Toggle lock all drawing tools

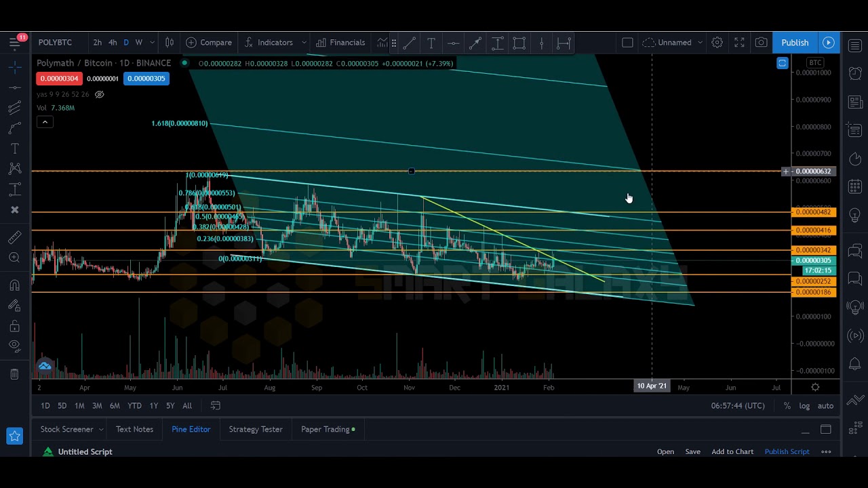pos(14,325)
